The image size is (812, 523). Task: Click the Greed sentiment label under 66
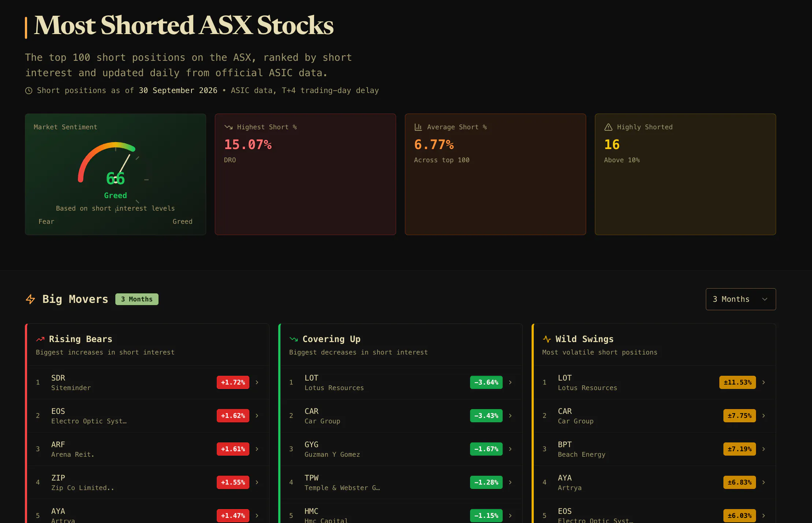[115, 196]
